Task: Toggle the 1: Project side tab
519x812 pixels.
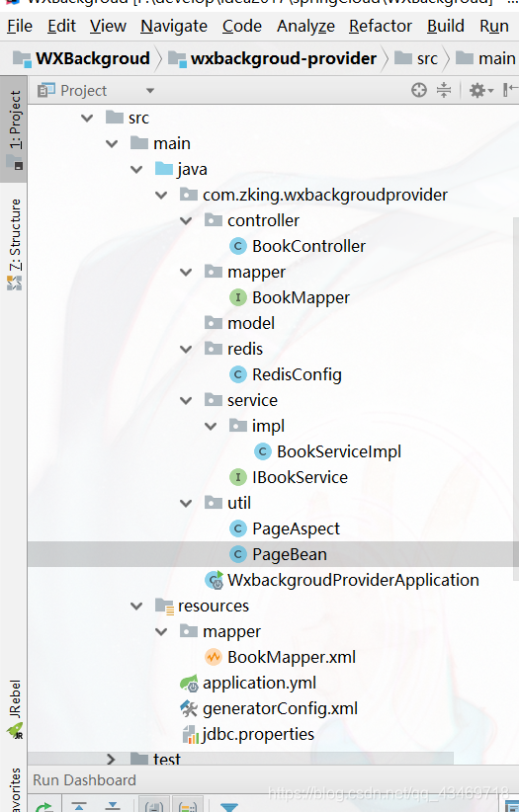Action: (14, 129)
